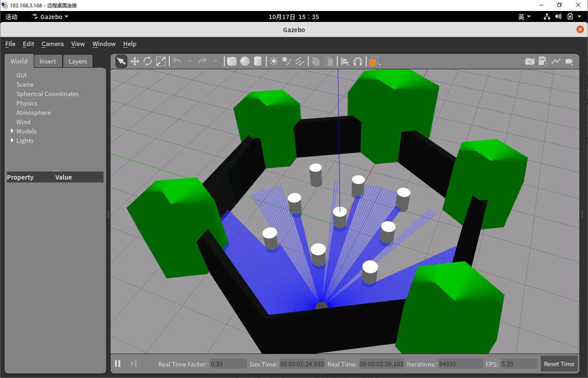Add a point light
This screenshot has height=378, width=588.
[274, 62]
